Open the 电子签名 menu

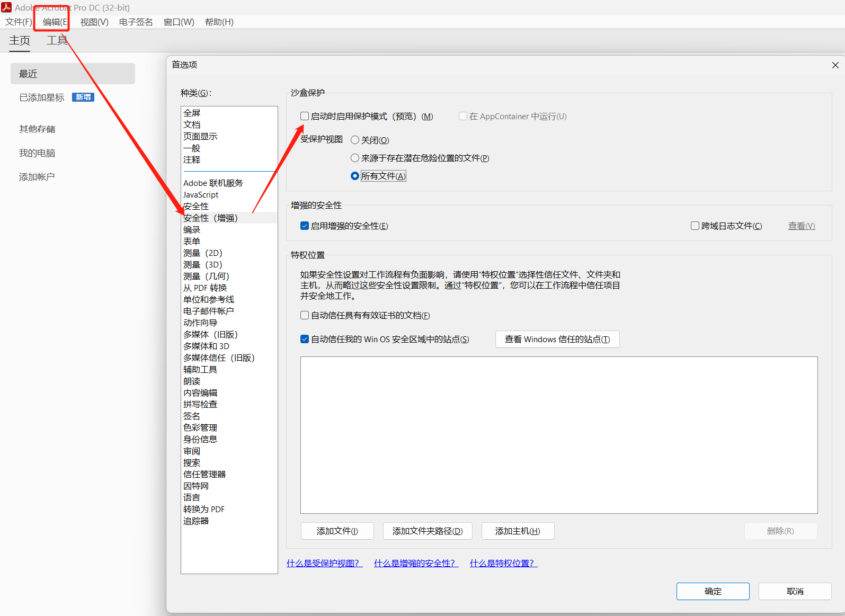point(136,22)
